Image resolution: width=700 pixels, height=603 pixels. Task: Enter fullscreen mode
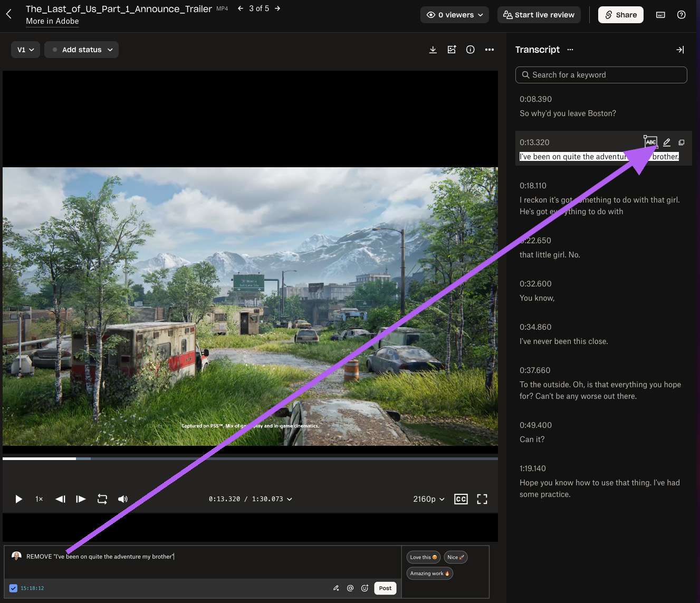click(x=482, y=499)
